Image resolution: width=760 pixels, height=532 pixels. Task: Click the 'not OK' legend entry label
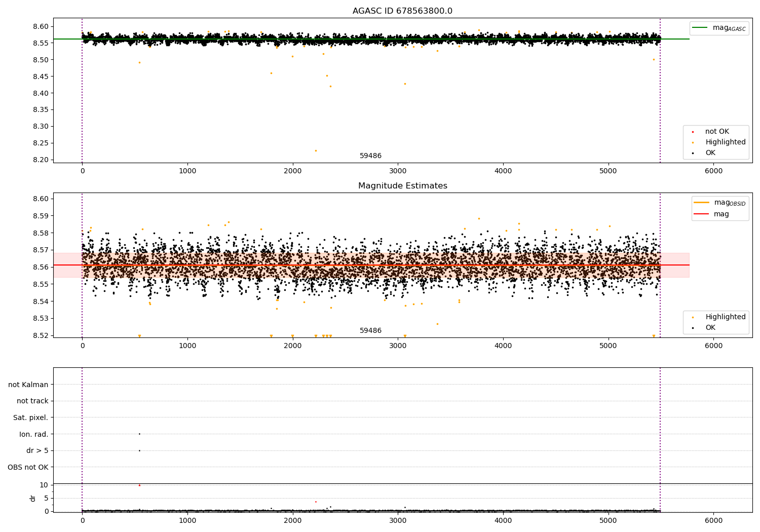(717, 132)
